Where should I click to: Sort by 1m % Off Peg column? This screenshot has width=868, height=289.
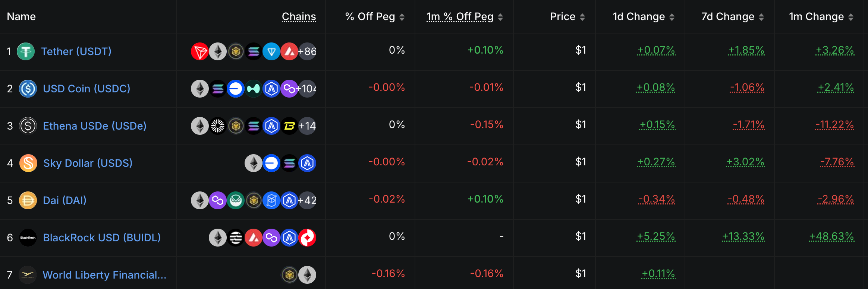[500, 17]
